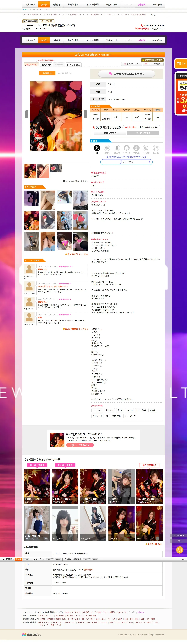Open the Fantia icon
The image size is (187, 644).
156,148
